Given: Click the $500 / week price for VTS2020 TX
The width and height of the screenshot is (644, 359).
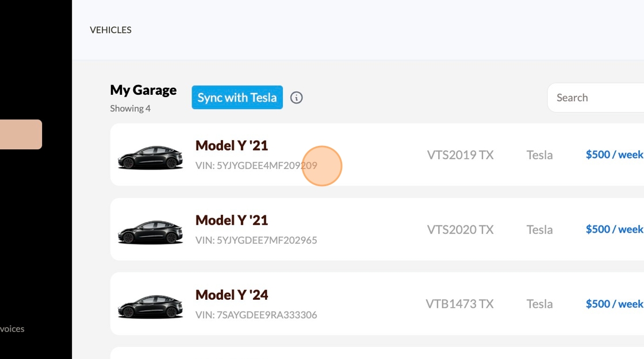Looking at the screenshot, I should (x=614, y=229).
